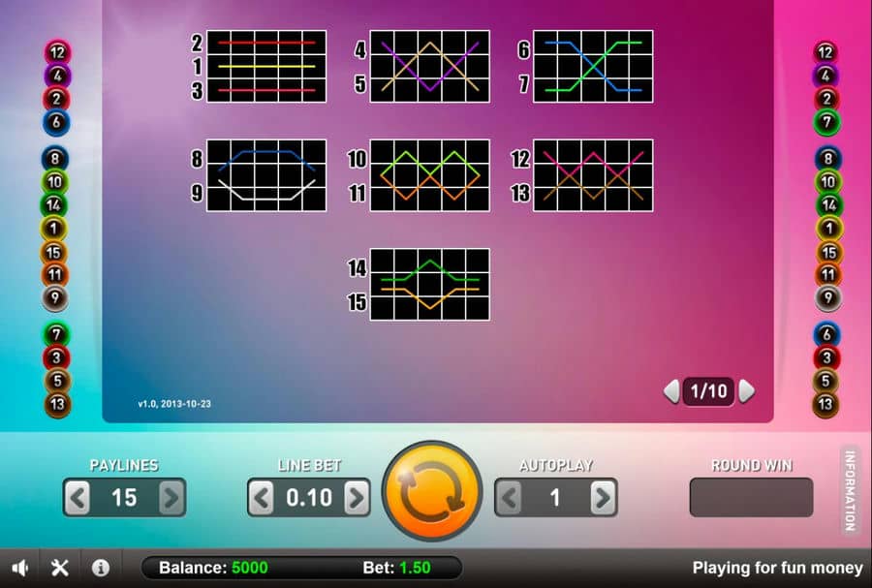Select right payline marker 8
872x588 pixels.
(828, 159)
